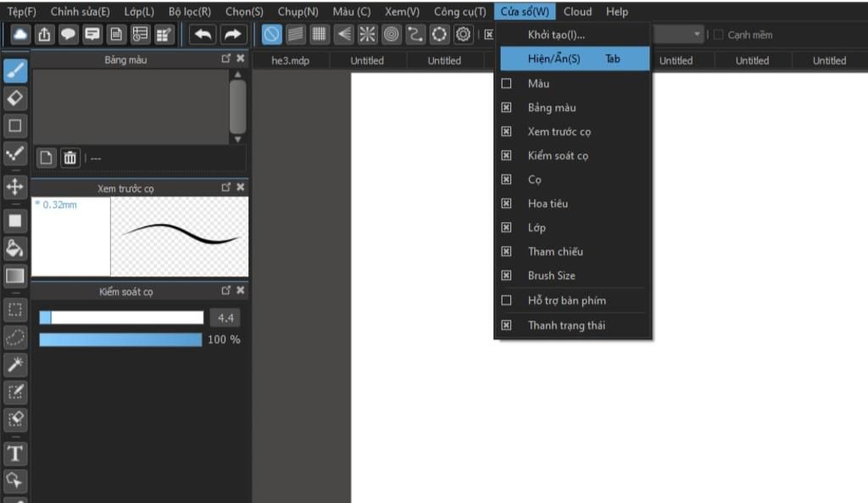This screenshot has height=503, width=868.
Task: Toggle the Cạnh mềm checkbox
Action: pos(719,35)
